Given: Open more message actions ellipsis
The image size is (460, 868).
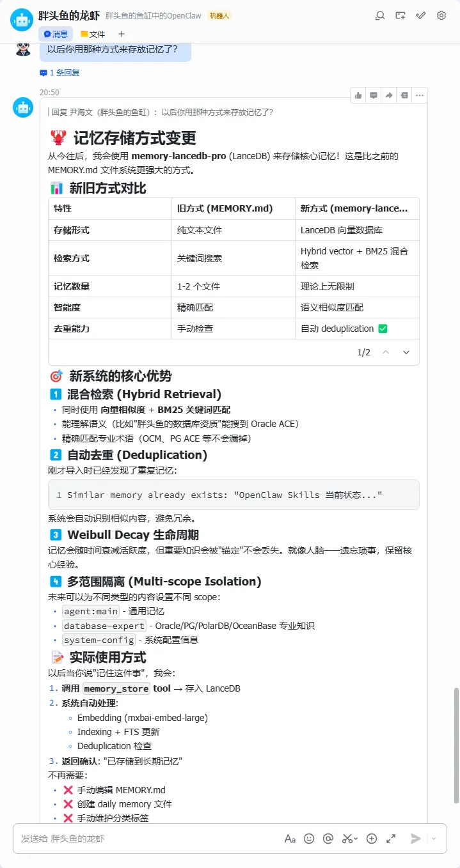Looking at the screenshot, I should (420, 95).
